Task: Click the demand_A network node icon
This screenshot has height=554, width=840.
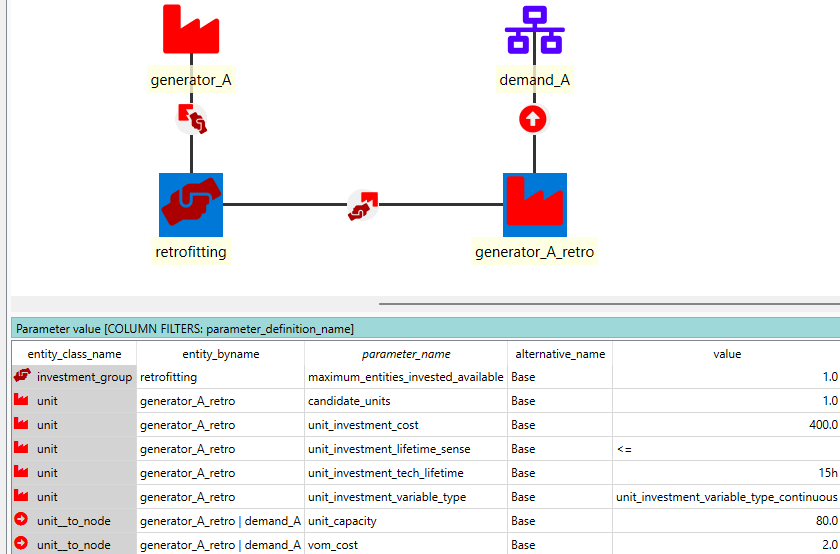Action: click(x=534, y=29)
